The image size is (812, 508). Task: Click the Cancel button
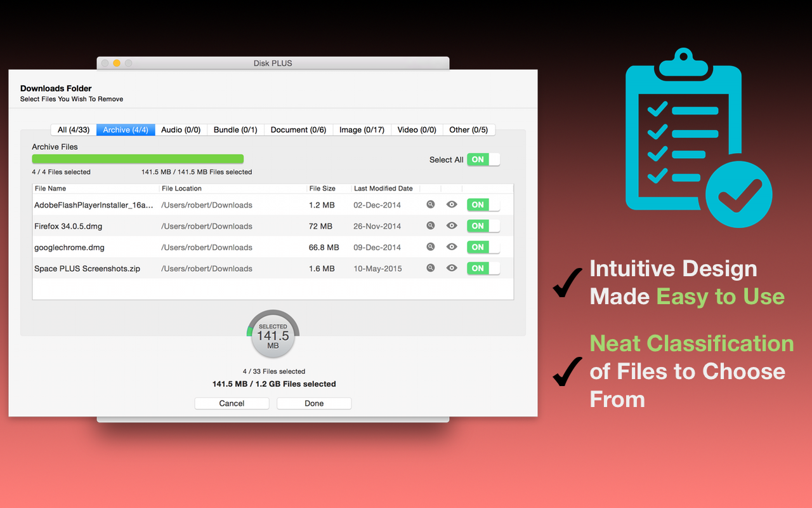tap(232, 403)
